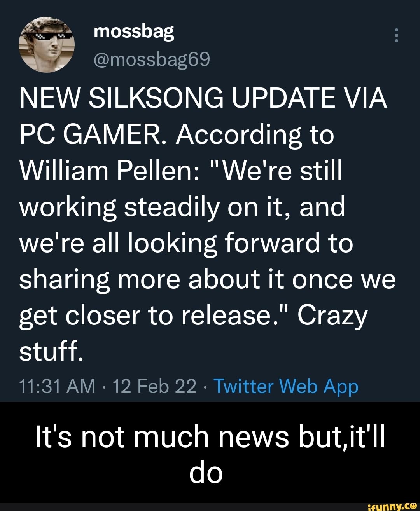420x511 pixels.
Task: Click the word "do" in the caption
Action: [x=206, y=473]
